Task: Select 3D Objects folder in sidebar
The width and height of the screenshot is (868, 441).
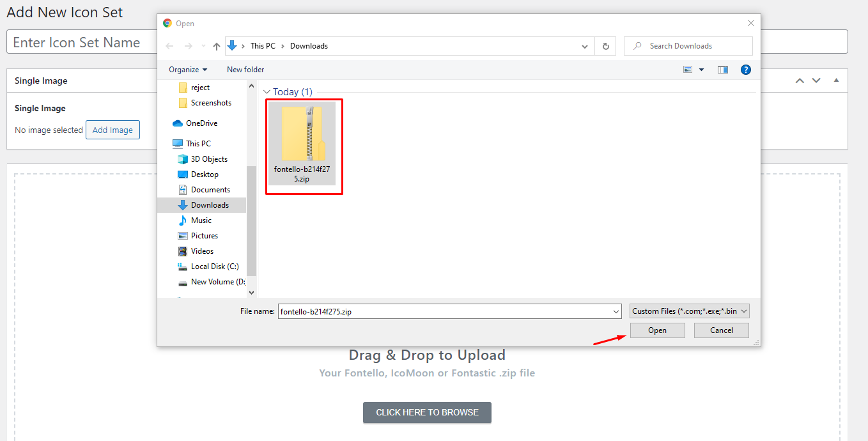Action: 209,159
